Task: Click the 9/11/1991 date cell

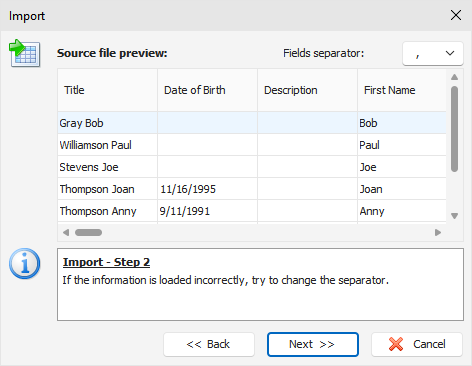Action: coord(207,211)
